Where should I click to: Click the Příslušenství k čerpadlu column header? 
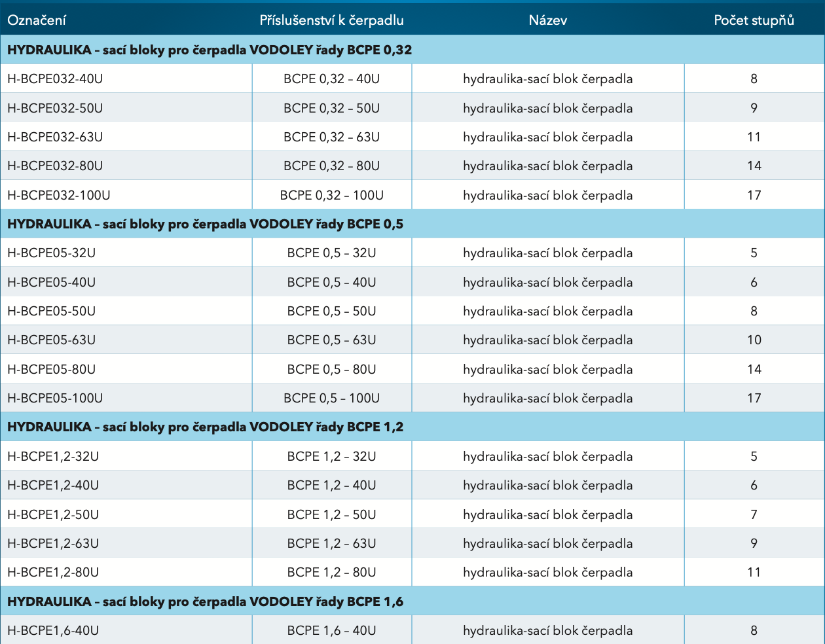[332, 20]
